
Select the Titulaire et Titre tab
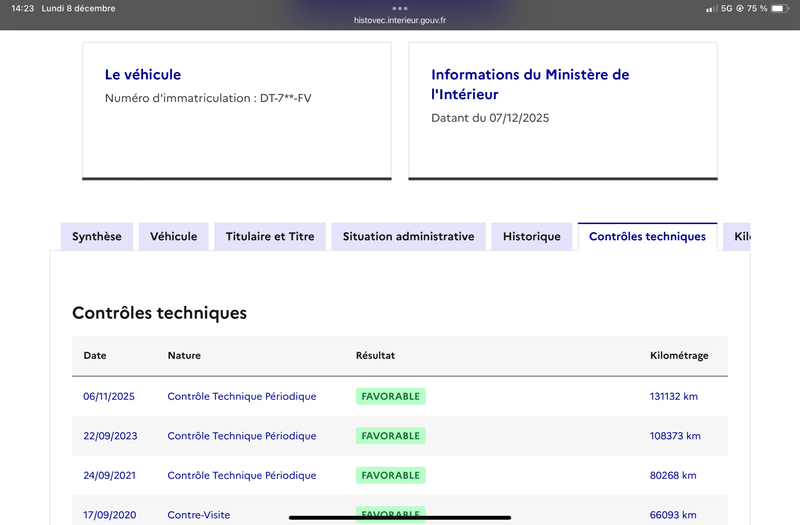pos(270,237)
